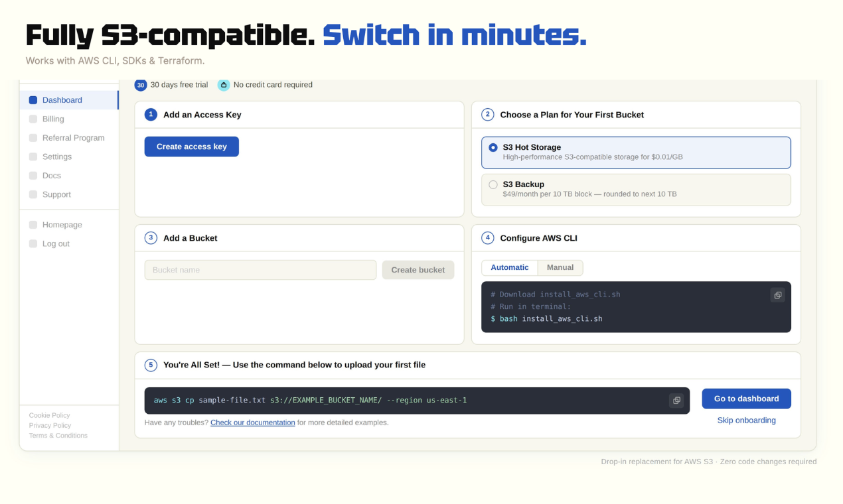Click 'Choose a Plan for Your First Bucket' heading
Viewport: 843px width, 504px height.
572,115
